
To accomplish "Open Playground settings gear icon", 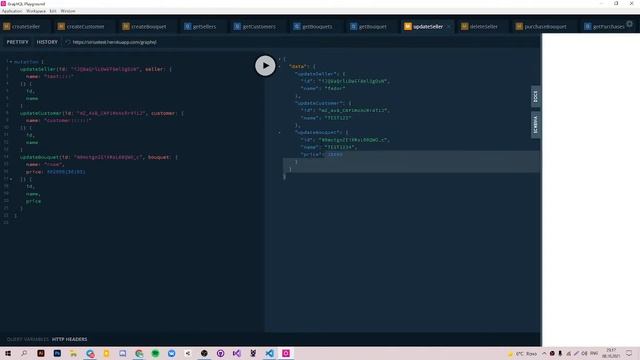I will [630, 24].
